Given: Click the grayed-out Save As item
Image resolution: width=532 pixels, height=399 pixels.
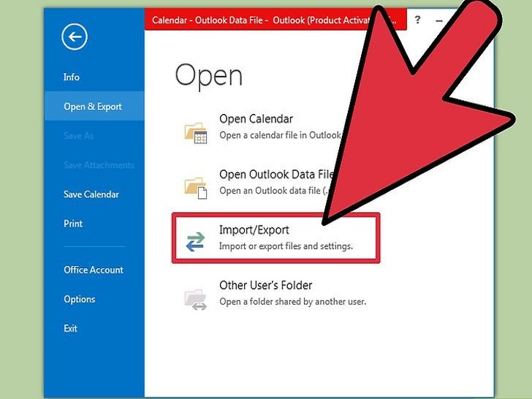Looking at the screenshot, I should (78, 136).
